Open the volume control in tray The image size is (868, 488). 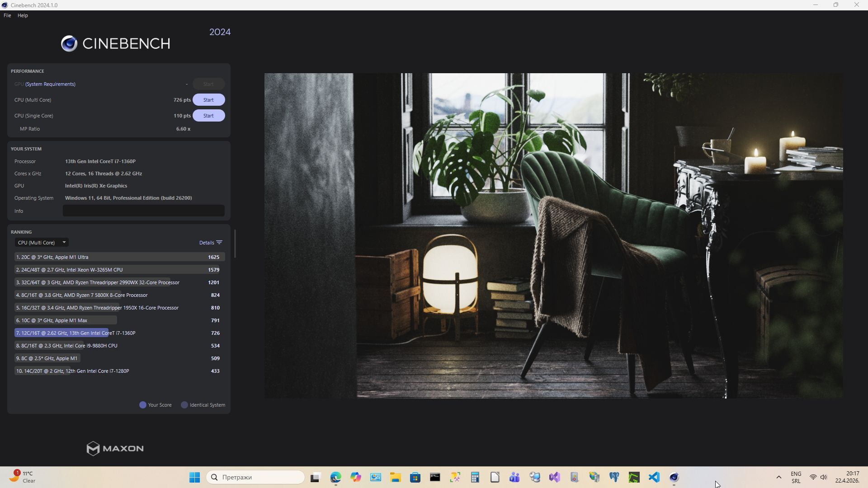pos(824,477)
